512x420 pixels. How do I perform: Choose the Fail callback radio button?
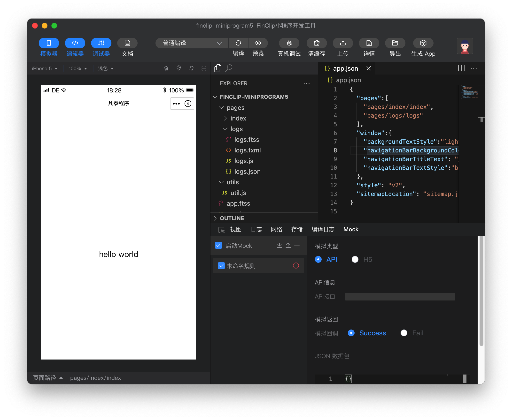pyautogui.click(x=404, y=333)
